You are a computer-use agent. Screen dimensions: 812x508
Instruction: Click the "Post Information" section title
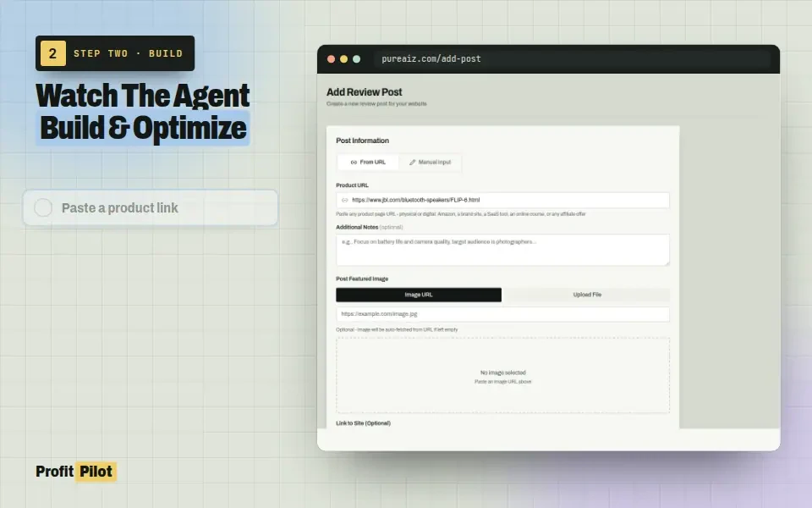pyautogui.click(x=363, y=141)
